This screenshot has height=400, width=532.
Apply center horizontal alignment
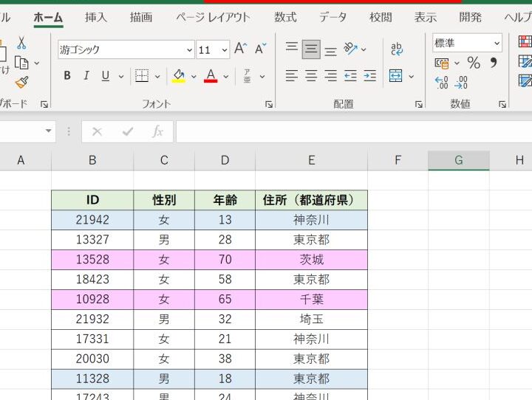(x=312, y=75)
